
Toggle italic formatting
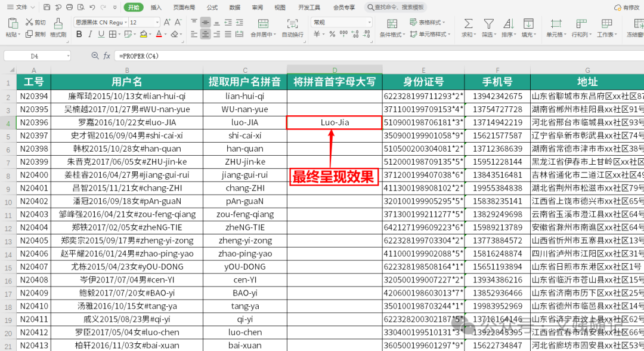tap(90, 34)
